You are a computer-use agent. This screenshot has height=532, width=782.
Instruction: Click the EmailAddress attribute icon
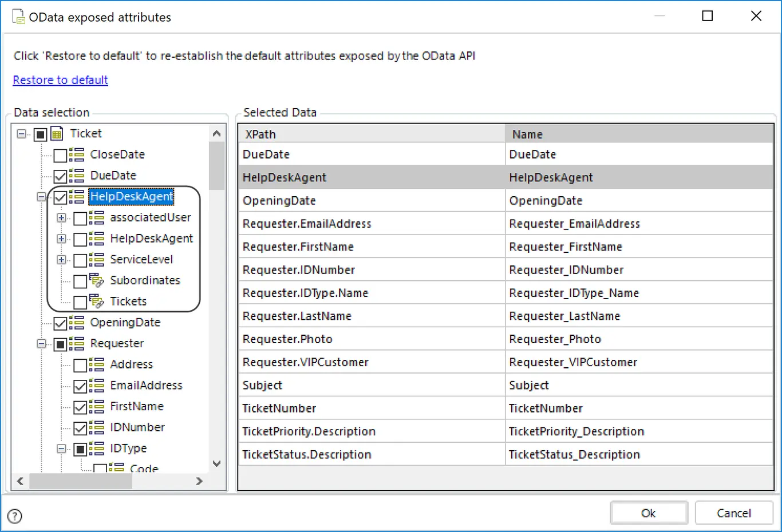click(x=96, y=386)
